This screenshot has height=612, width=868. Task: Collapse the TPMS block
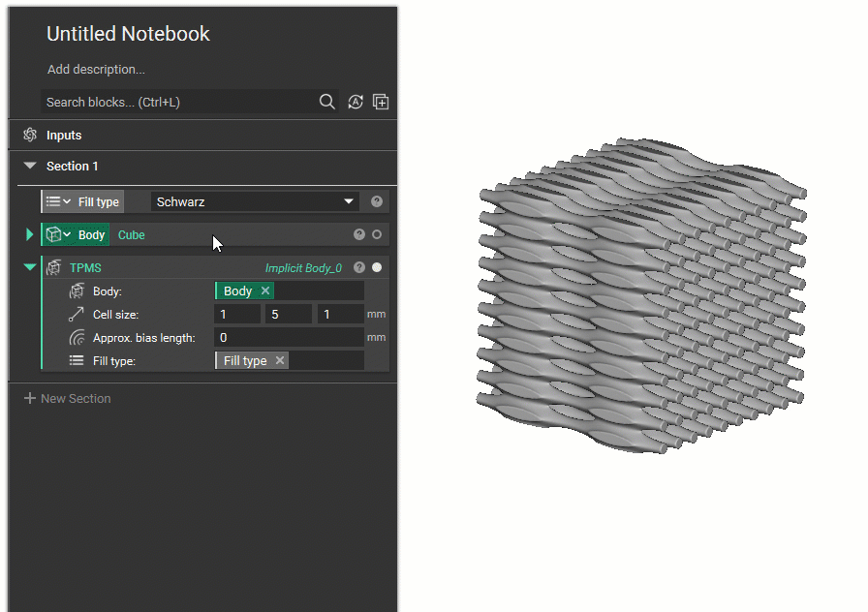(x=30, y=268)
